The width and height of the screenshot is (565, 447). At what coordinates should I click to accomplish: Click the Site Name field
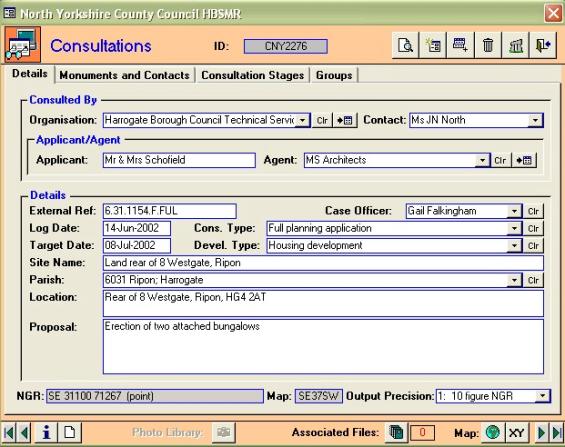click(x=323, y=263)
